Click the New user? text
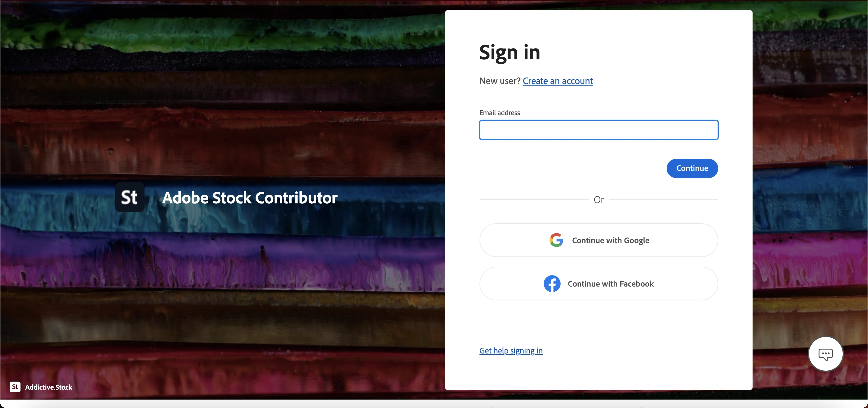 500,81
